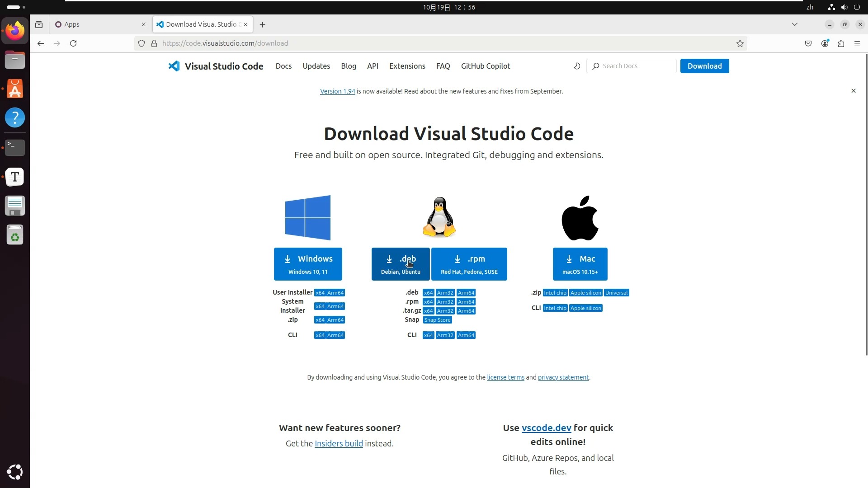
Task: Click the padlock site info icon
Action: [x=154, y=43]
